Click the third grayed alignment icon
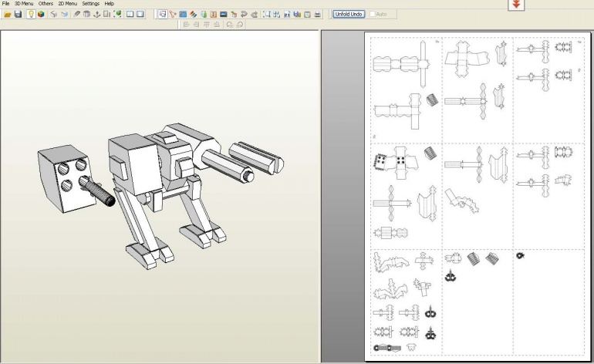 [x=207, y=25]
